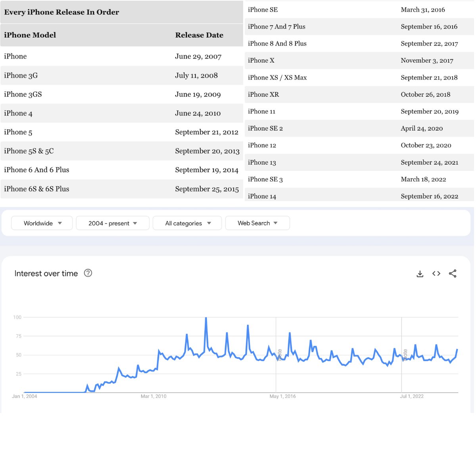The height and width of the screenshot is (476, 476).
Task: Click the Every iPhone Release In Order title
Action: [61, 12]
